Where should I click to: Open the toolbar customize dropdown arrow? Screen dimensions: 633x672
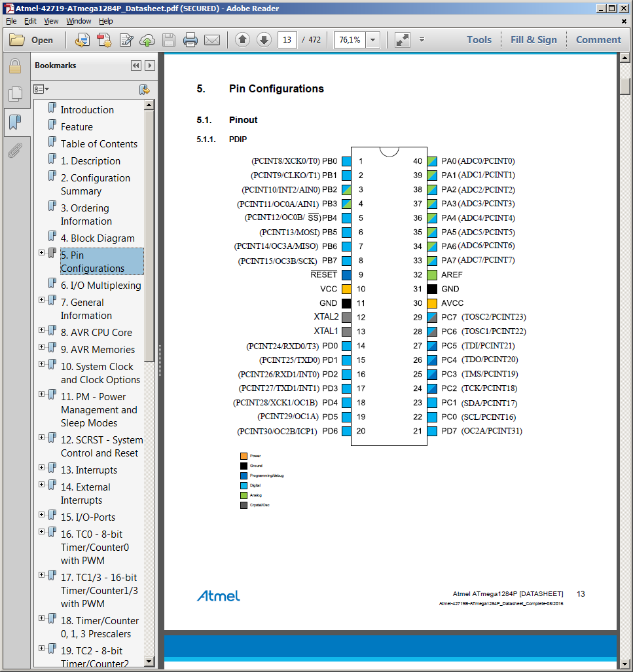tap(422, 40)
